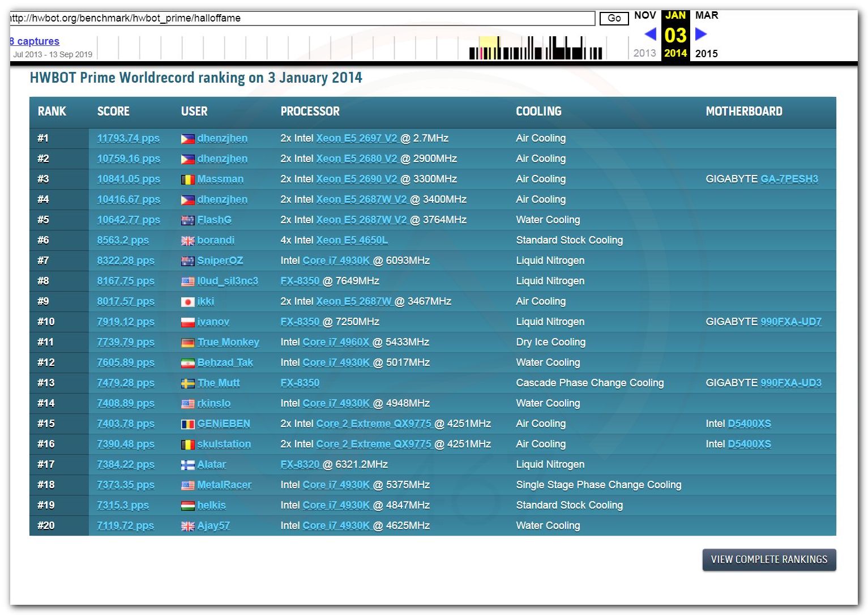Select the flag icon beside MetalRacer
Image resolution: width=868 pixels, height=615 pixels.
187,485
